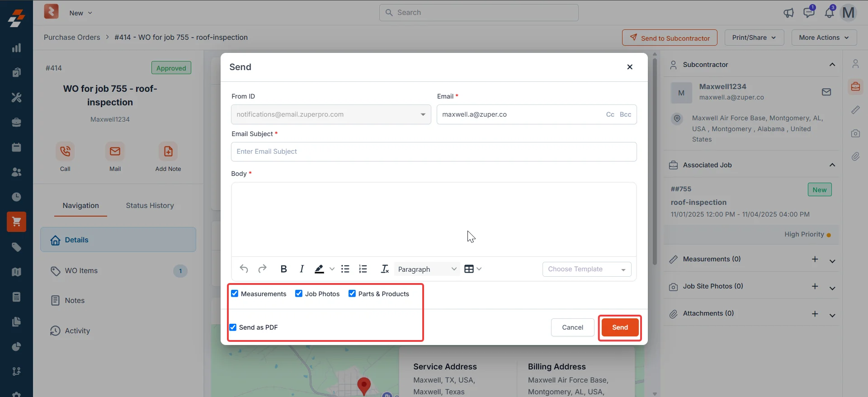The image size is (868, 397).
Task: Open the More Actions dropdown
Action: coord(824,38)
